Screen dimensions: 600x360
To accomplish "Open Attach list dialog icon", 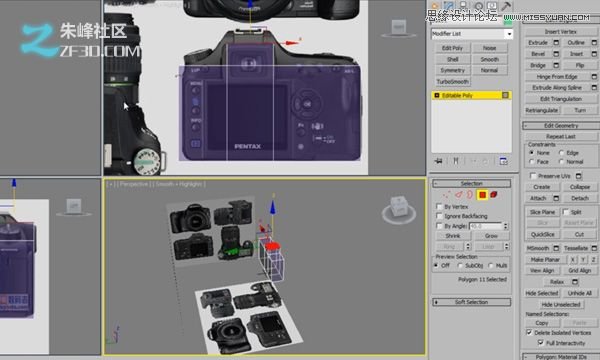I will 556,198.
